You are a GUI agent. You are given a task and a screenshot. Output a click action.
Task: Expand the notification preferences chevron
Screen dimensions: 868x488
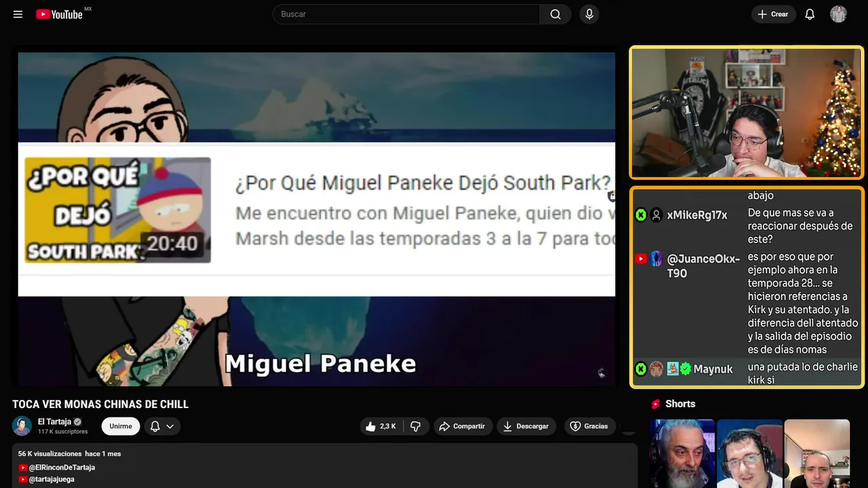click(x=170, y=426)
